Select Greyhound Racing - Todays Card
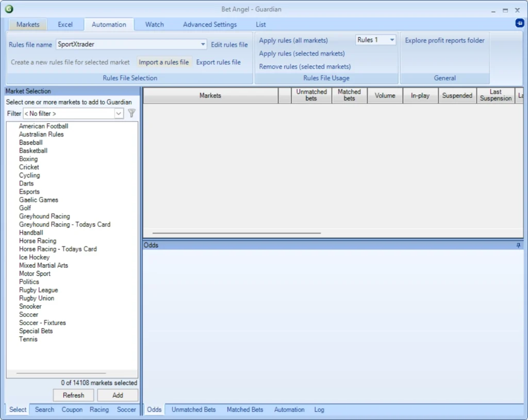 (64, 225)
